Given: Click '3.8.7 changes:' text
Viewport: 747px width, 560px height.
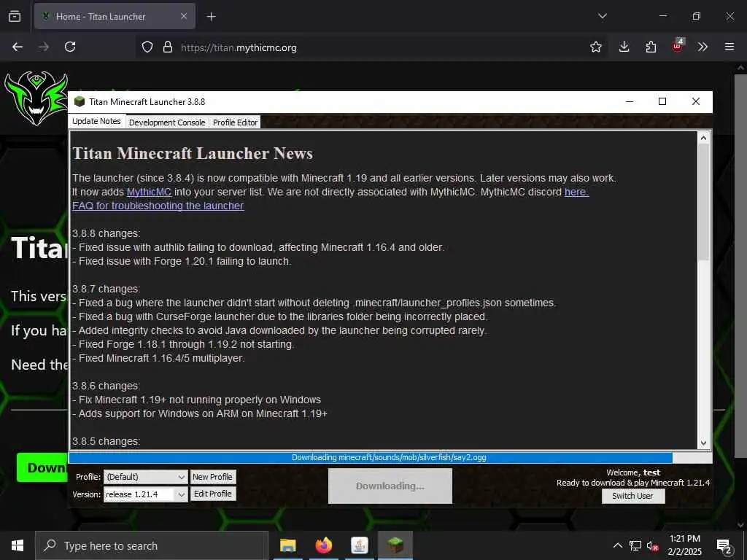Looking at the screenshot, I should coord(107,289).
